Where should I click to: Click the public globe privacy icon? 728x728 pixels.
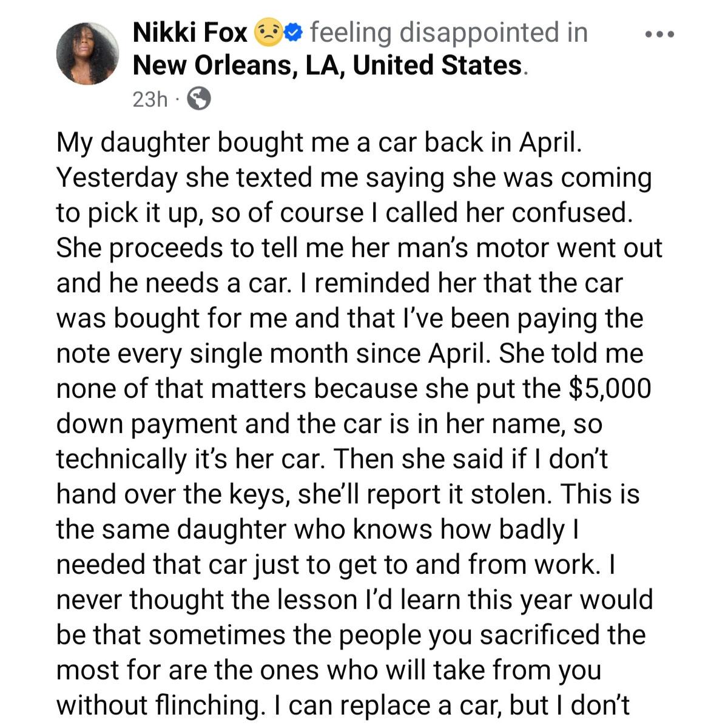(199, 98)
